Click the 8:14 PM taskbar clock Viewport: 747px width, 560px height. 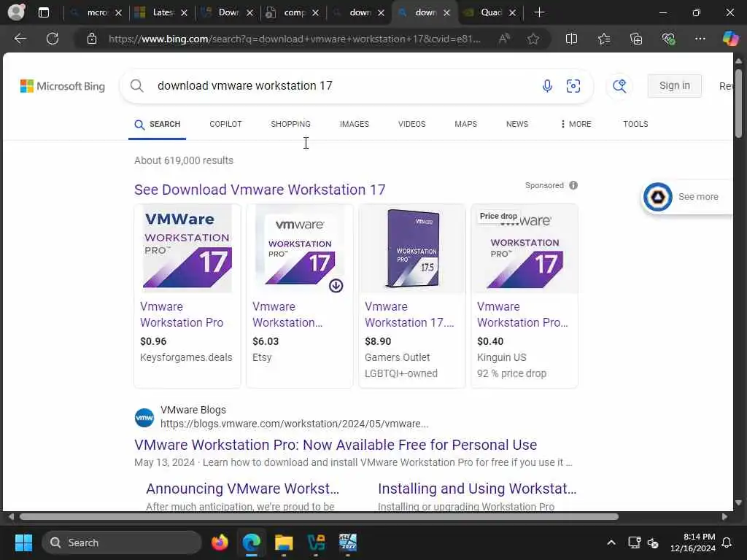click(693, 542)
